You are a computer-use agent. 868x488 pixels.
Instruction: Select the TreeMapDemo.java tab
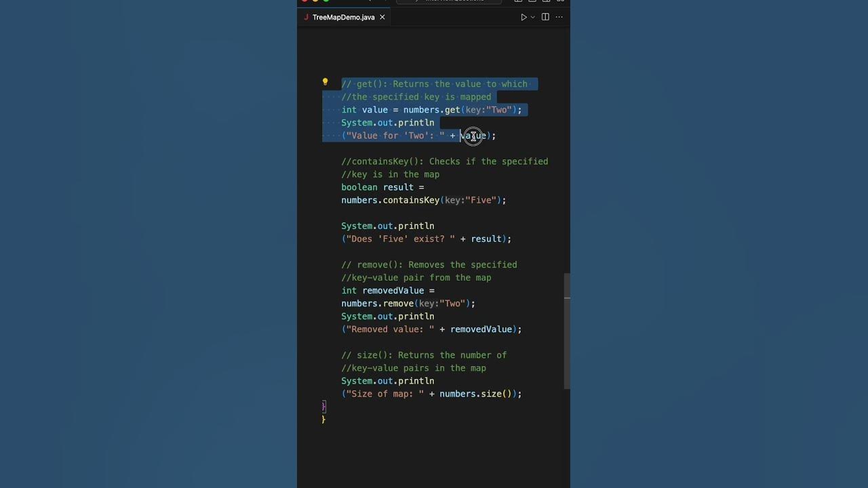coord(343,17)
